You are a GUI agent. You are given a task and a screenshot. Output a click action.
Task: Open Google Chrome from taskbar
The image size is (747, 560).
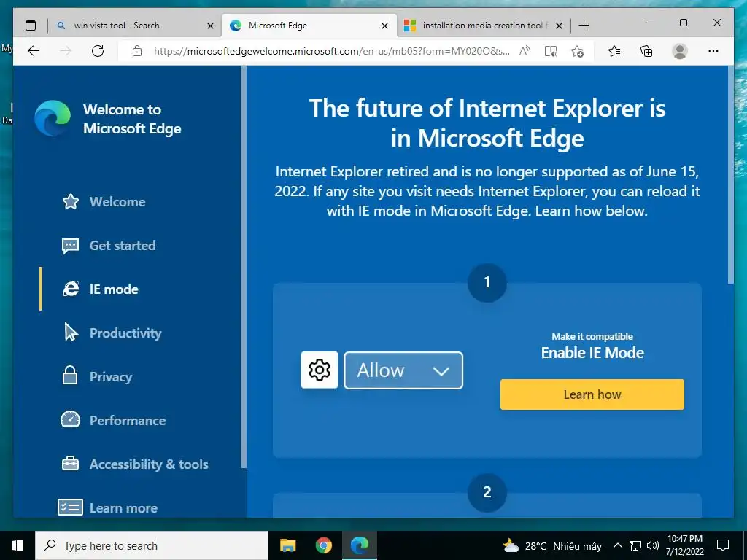324,545
